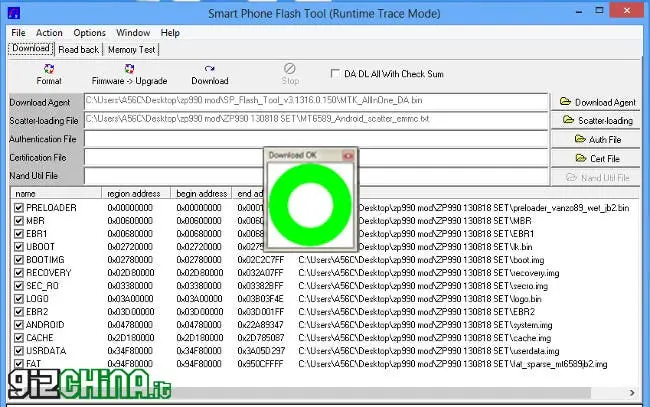
Task: Click the horizontal scrollbar right arrow
Action: (x=632, y=392)
